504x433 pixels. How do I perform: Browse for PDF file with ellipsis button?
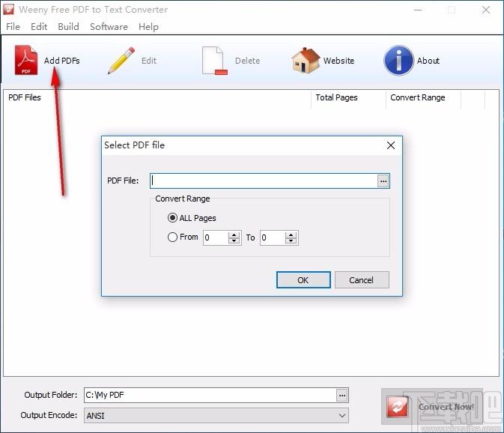coord(383,181)
